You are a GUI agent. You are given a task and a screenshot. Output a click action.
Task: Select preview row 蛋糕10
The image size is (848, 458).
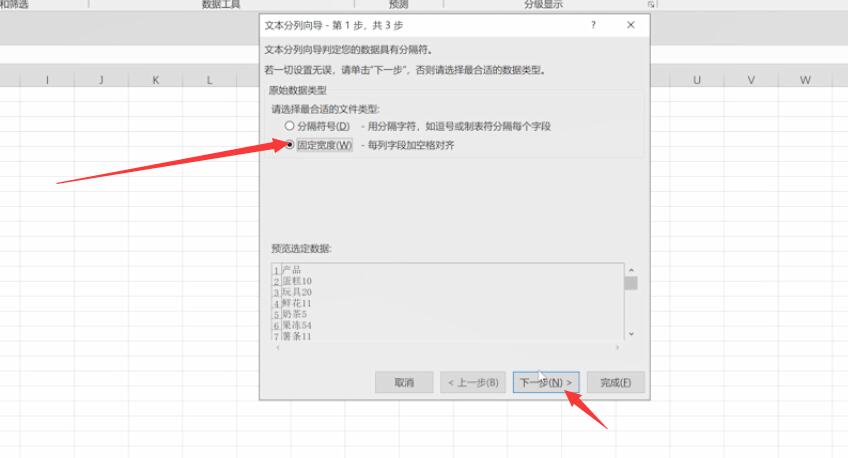click(x=297, y=281)
